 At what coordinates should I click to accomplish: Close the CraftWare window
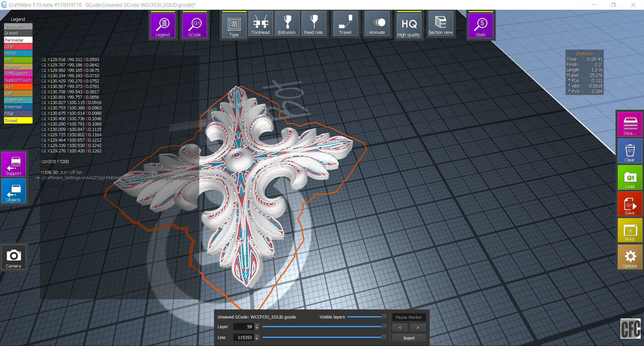pyautogui.click(x=633, y=5)
